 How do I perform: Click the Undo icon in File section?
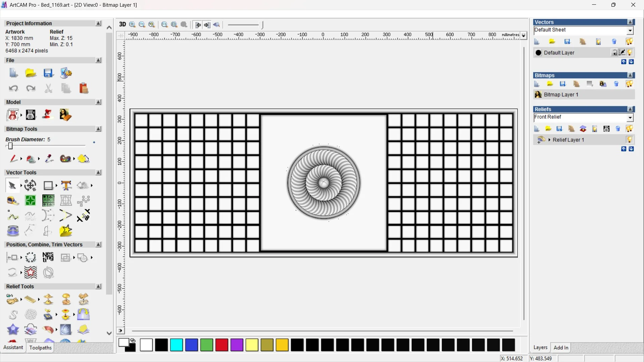pyautogui.click(x=13, y=88)
